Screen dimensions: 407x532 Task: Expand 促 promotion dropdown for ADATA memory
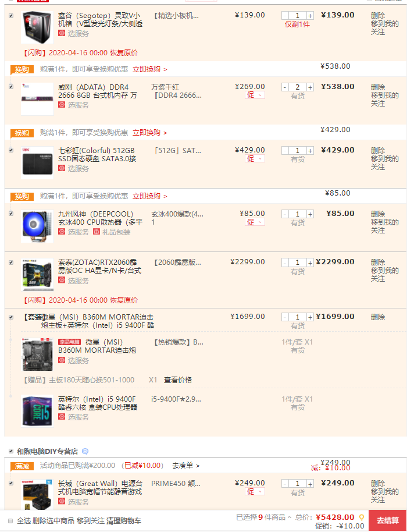(x=255, y=95)
